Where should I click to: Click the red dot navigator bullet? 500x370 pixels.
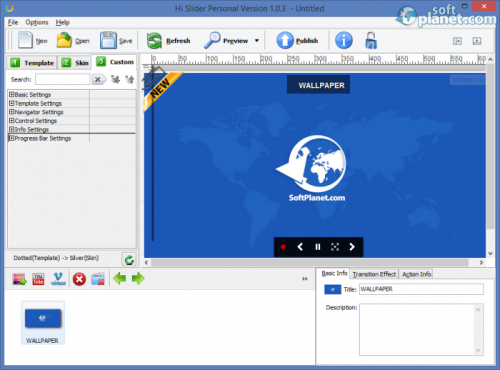(x=283, y=247)
